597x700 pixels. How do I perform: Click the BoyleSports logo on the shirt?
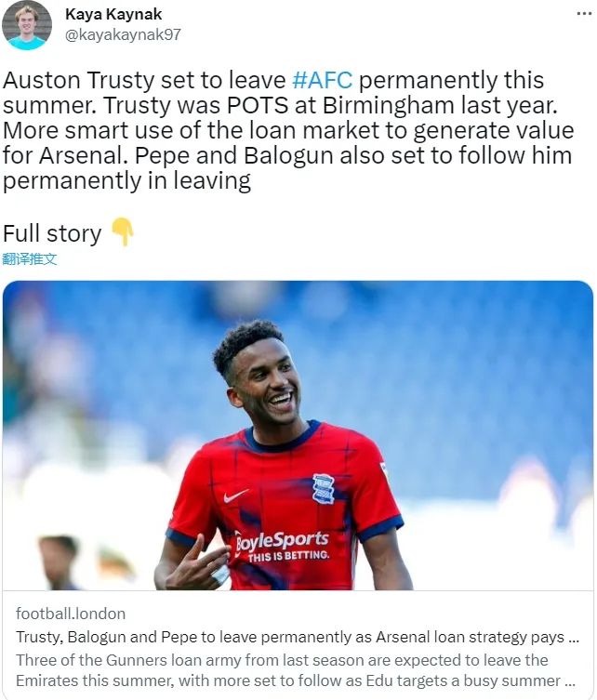282,541
